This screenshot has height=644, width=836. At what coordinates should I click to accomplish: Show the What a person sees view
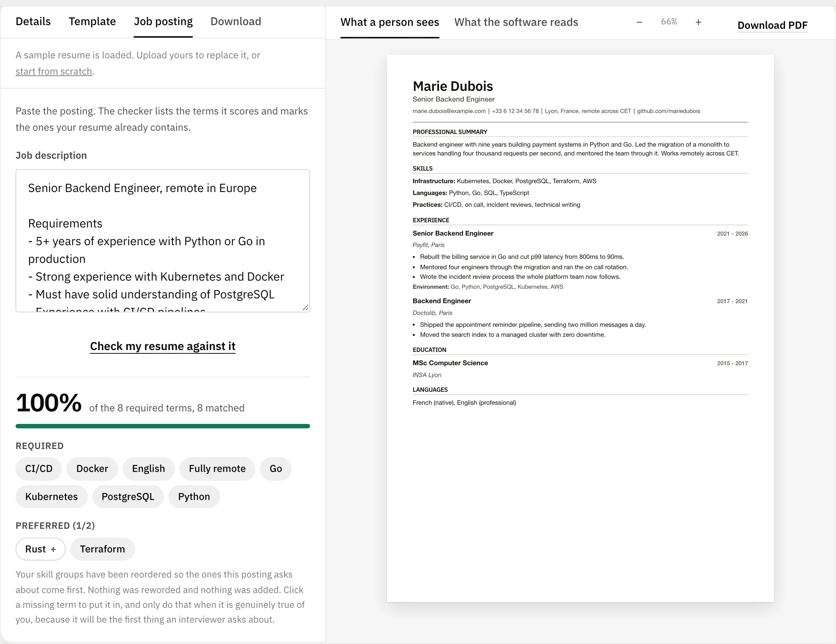pyautogui.click(x=390, y=22)
